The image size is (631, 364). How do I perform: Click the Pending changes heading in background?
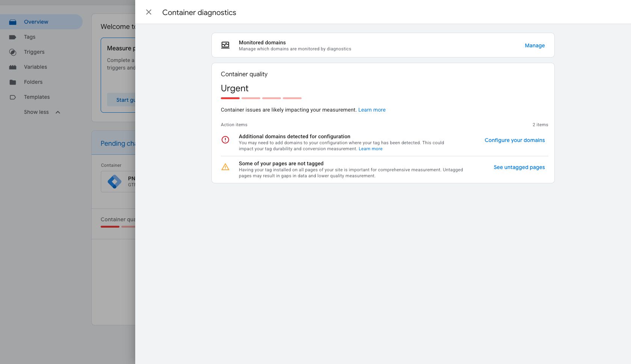point(118,143)
